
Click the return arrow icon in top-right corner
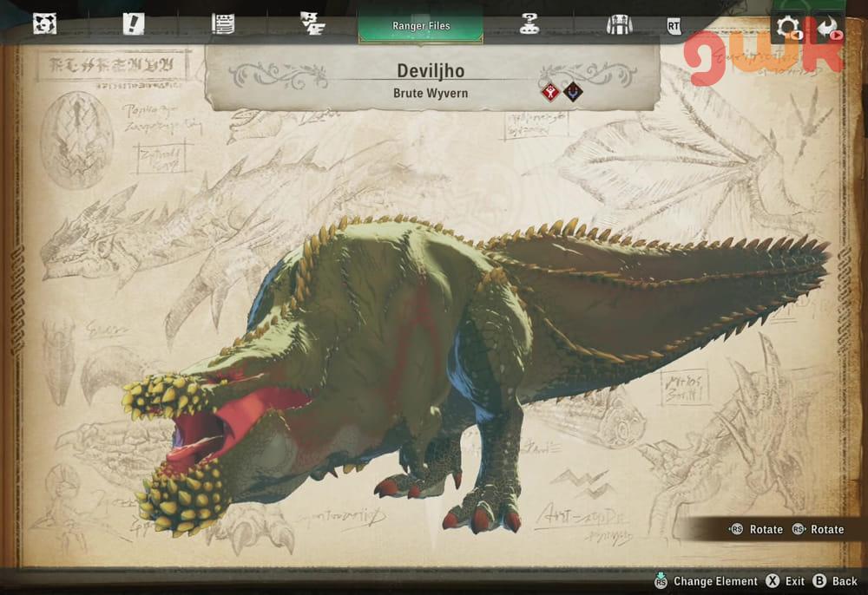(x=826, y=27)
